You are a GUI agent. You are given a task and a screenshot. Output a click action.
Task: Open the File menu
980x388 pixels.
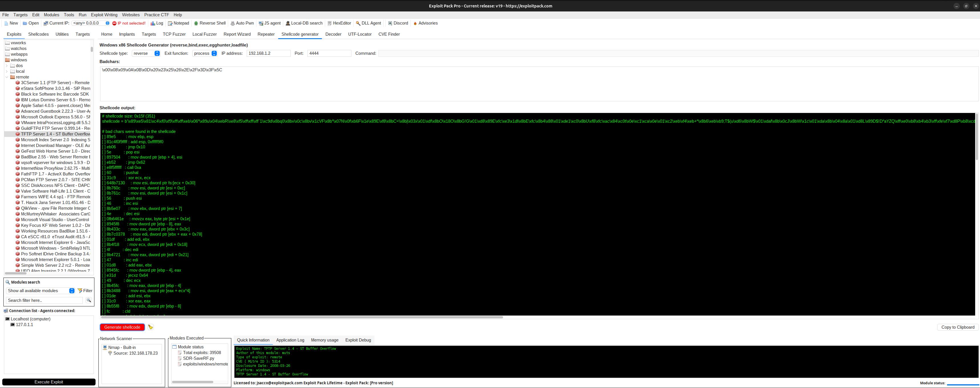[x=6, y=15]
